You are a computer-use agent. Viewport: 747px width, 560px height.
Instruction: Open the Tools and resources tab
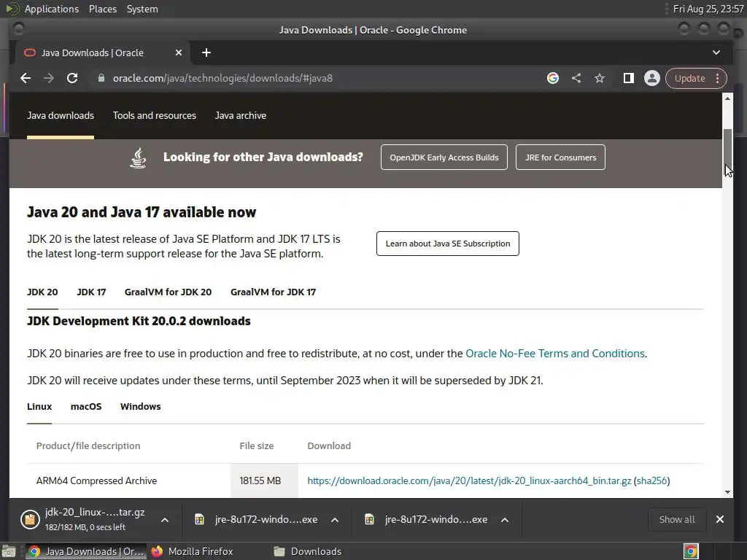pos(155,116)
